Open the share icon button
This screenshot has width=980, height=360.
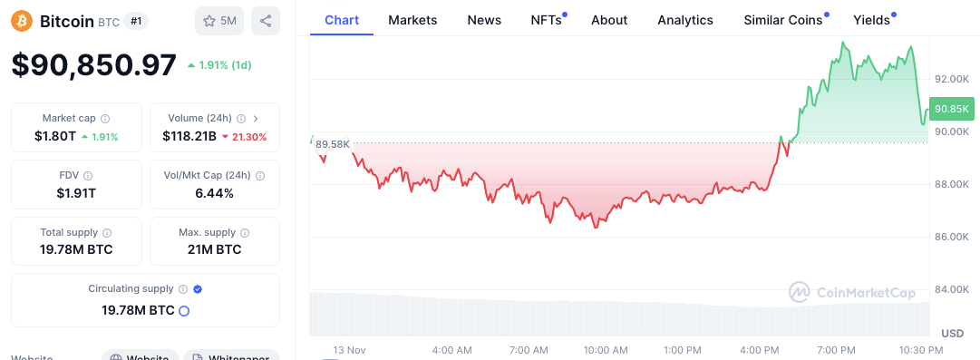point(266,21)
